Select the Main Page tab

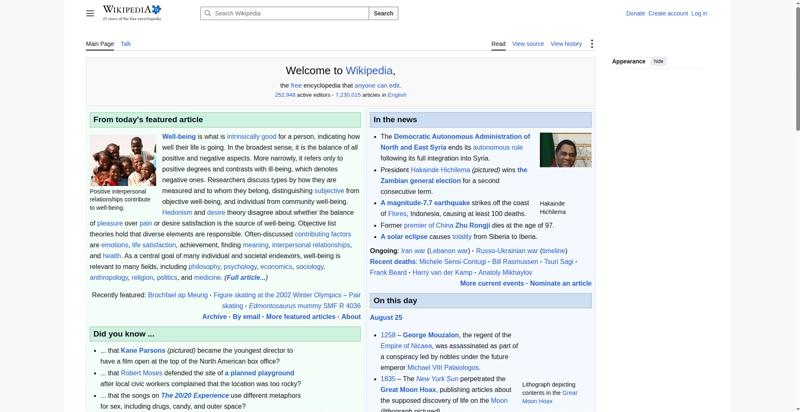click(100, 44)
